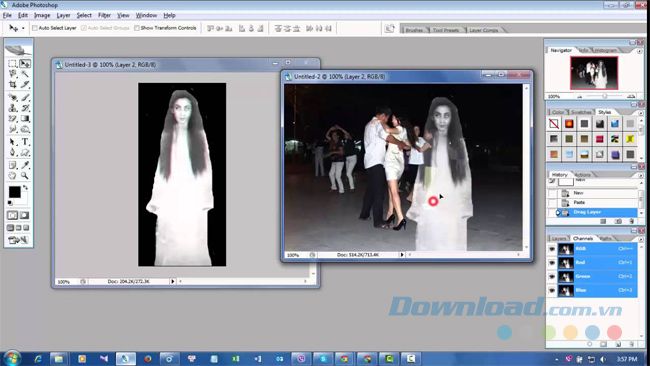The width and height of the screenshot is (650, 366).
Task: Select the Gradient tool
Action: 25,119
